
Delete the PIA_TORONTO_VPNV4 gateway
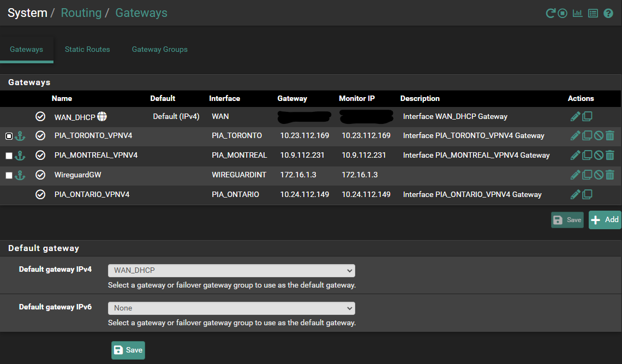[x=610, y=135]
